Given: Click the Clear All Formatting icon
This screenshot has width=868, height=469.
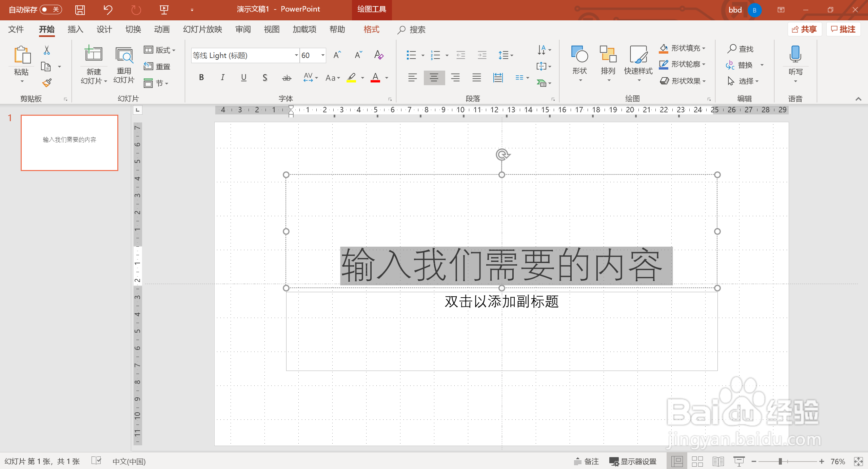Looking at the screenshot, I should pos(378,55).
